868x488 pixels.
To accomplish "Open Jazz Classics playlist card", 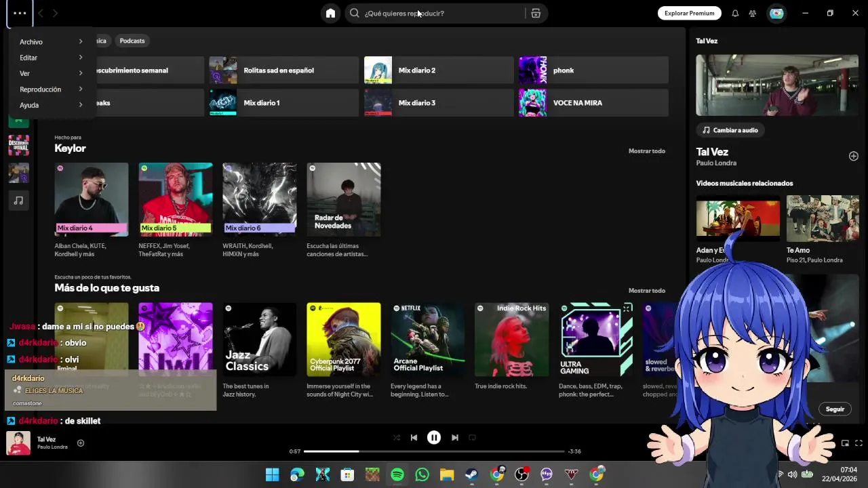I will (260, 350).
